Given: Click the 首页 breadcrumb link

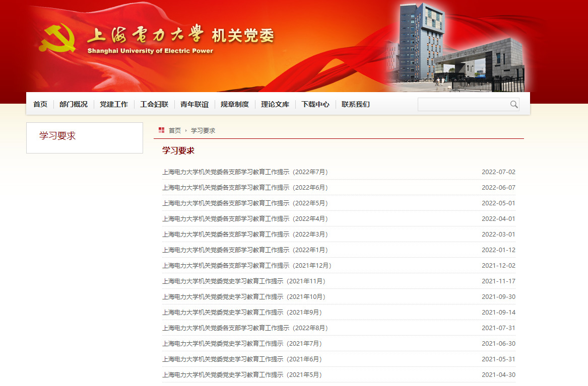Looking at the screenshot, I should 175,130.
